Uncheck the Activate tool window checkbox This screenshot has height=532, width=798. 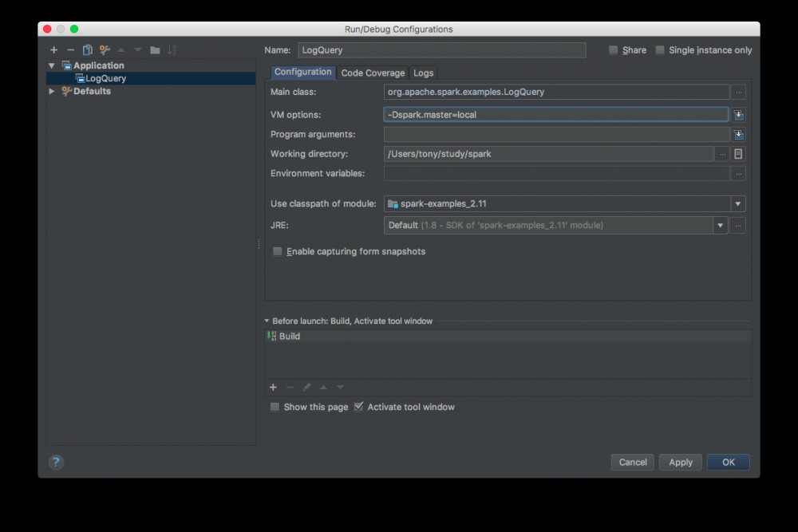click(x=359, y=407)
